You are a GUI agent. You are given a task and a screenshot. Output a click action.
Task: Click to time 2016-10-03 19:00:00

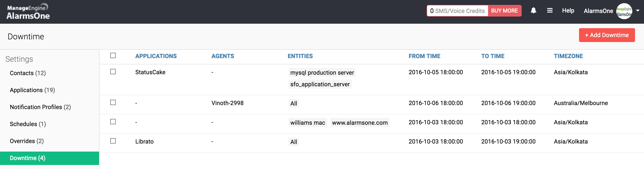508,141
